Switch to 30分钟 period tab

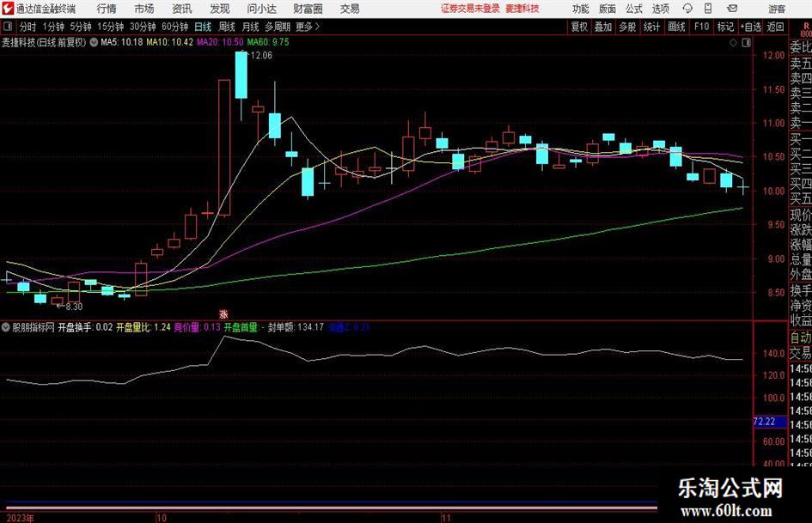pyautogui.click(x=143, y=27)
